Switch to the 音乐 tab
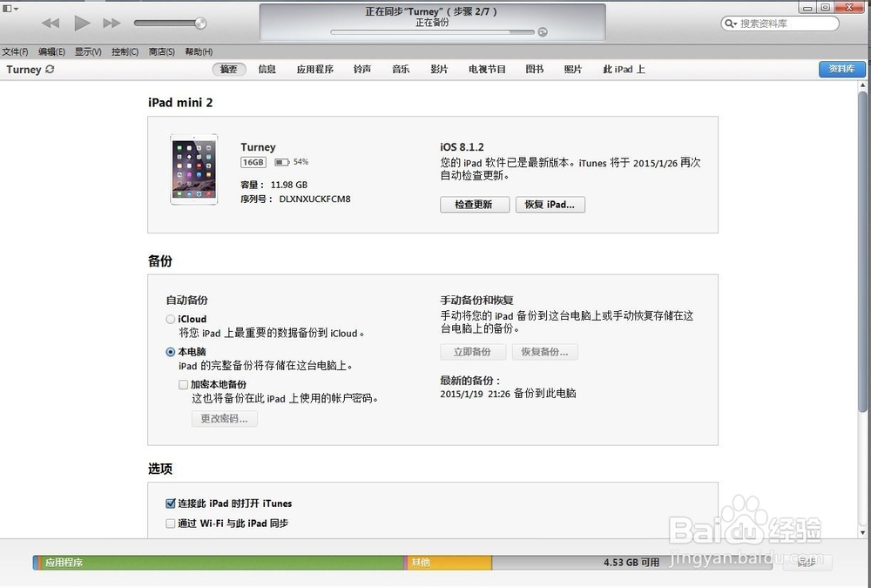Image resolution: width=871 pixels, height=588 pixels. (x=400, y=69)
